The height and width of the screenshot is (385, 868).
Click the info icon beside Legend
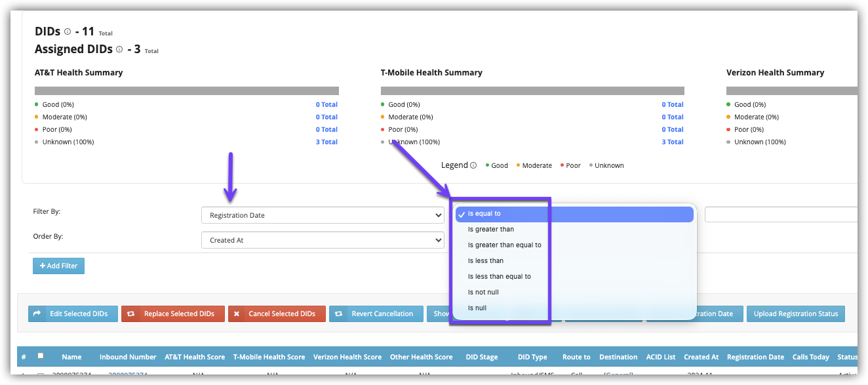point(473,165)
